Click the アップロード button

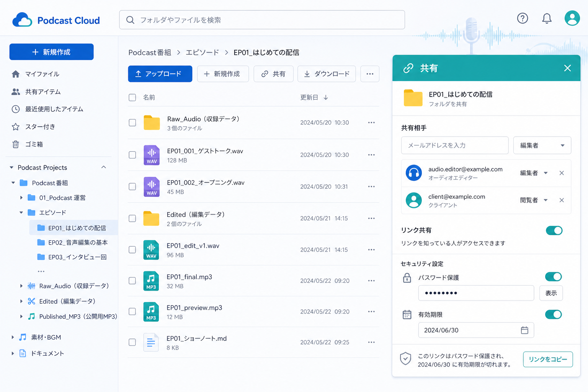click(160, 74)
